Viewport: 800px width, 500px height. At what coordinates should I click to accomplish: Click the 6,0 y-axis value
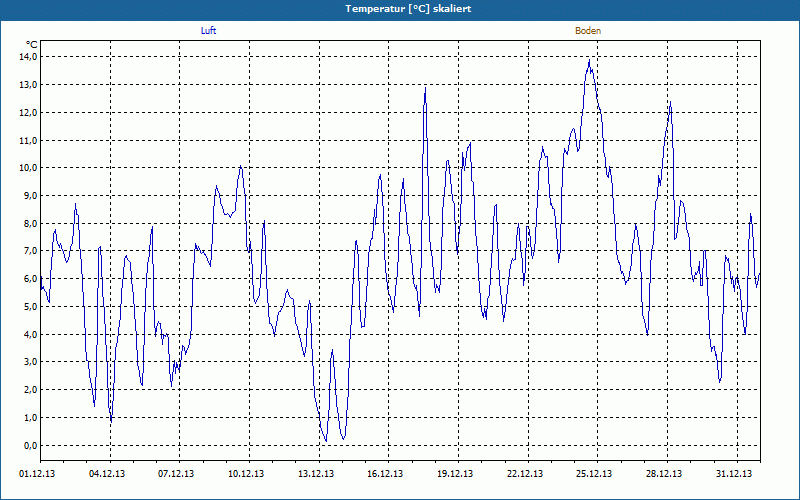[31, 279]
